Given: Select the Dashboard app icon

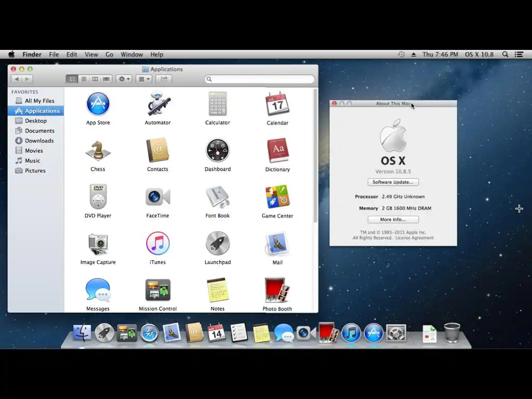Looking at the screenshot, I should [218, 150].
